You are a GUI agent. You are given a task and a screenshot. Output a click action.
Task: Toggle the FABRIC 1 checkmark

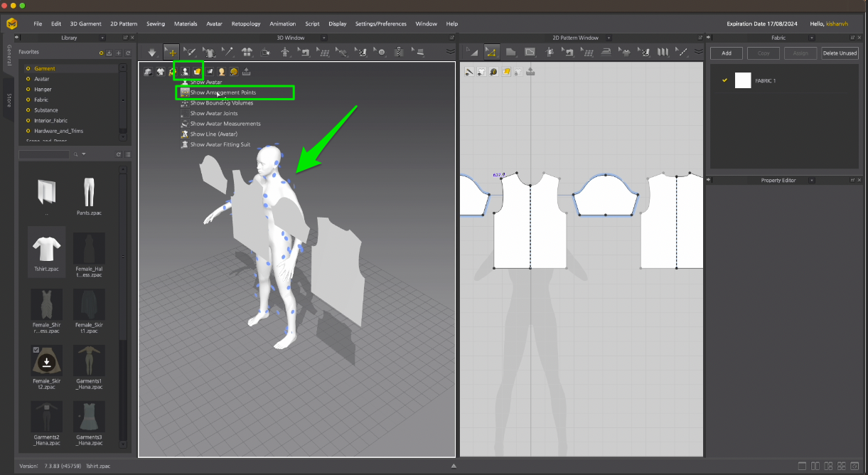point(724,80)
